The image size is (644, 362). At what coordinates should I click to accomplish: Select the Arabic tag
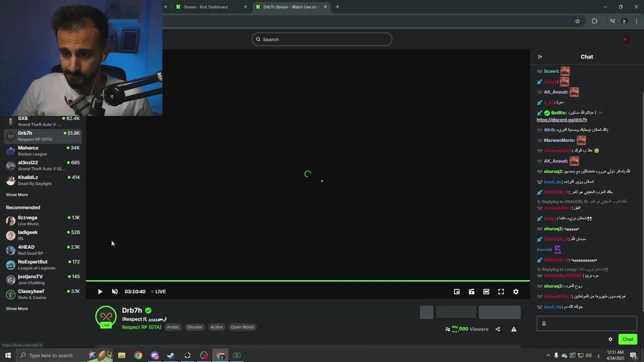click(173, 327)
